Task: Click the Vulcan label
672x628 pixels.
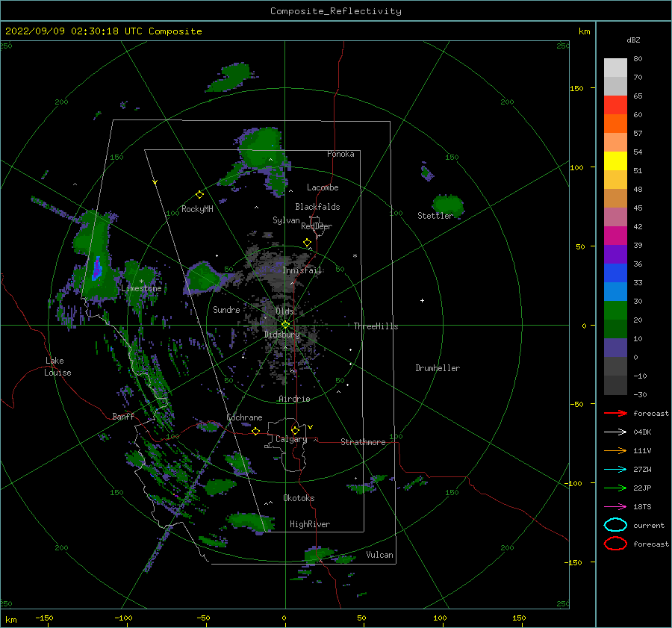Action: 380,555
